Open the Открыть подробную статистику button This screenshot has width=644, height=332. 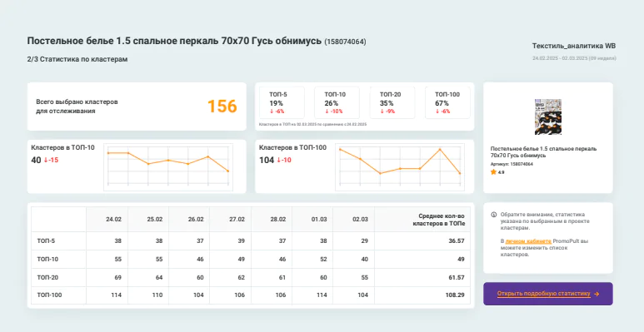[x=548, y=294]
